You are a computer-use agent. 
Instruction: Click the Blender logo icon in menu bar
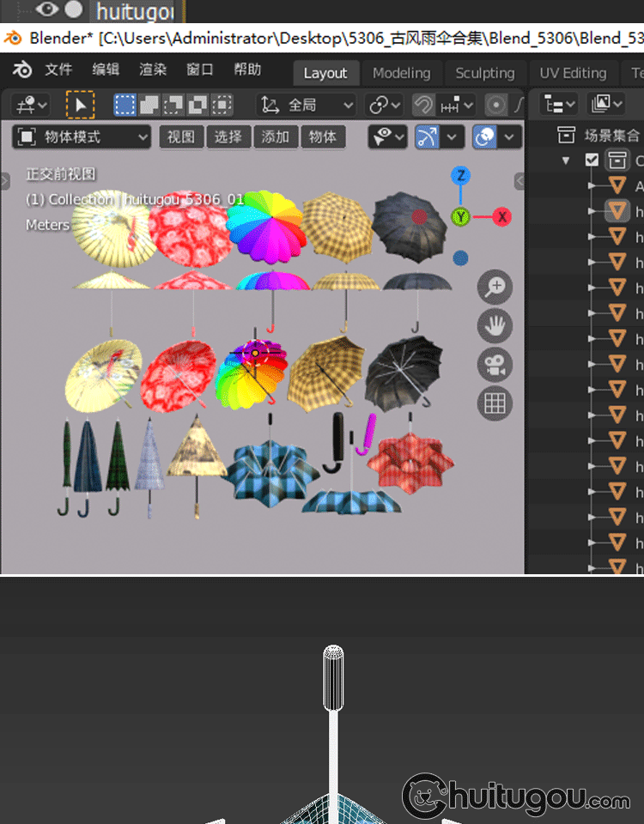[21, 70]
